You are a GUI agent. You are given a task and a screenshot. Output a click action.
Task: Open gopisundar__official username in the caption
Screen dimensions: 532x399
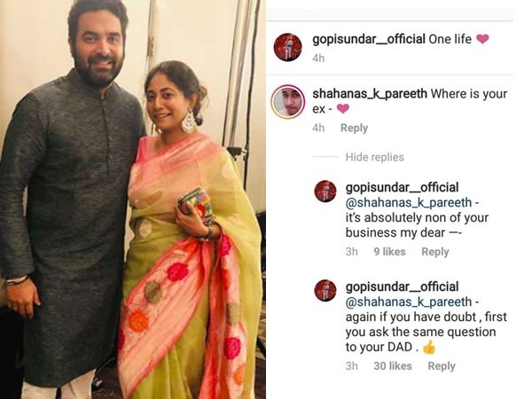[369, 39]
